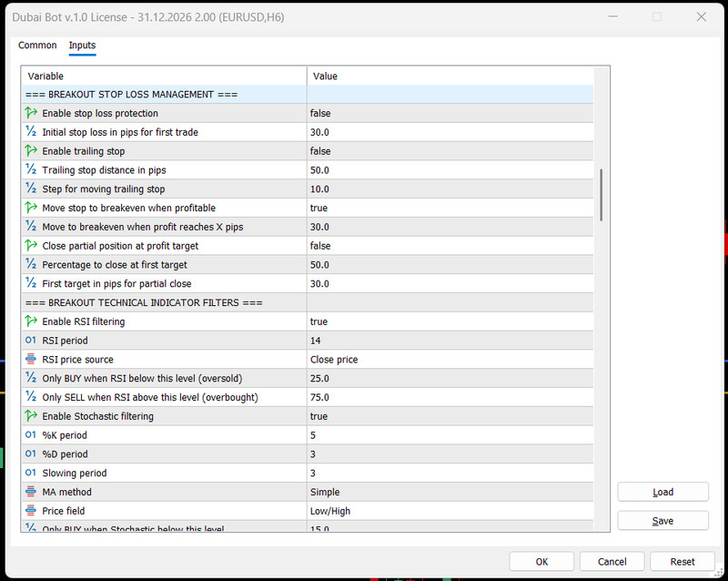This screenshot has height=581, width=728.
Task: Select BREAKOUT TECHNICAL INDICATOR FILTERS header row
Action: pyautogui.click(x=308, y=302)
